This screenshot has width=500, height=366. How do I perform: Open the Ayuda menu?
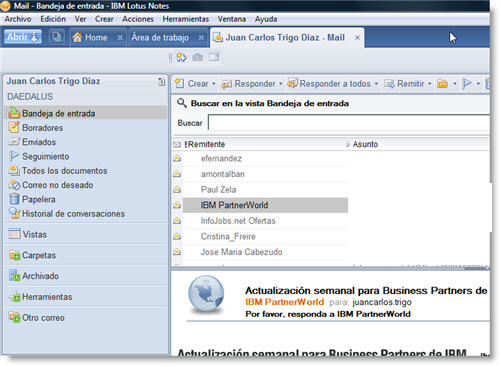coord(266,19)
